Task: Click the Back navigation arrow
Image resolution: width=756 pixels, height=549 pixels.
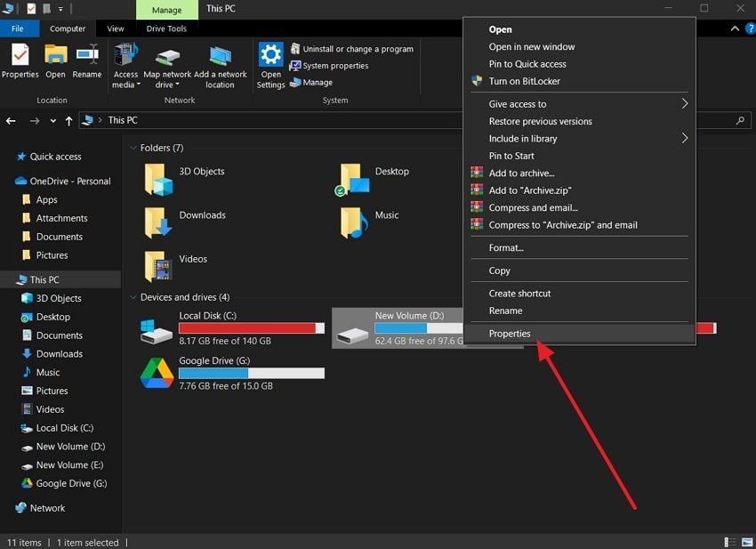Action: pos(11,121)
